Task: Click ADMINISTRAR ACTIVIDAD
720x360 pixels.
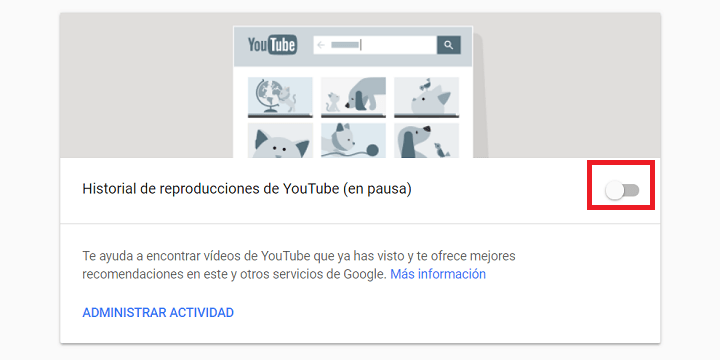Action: [x=158, y=313]
